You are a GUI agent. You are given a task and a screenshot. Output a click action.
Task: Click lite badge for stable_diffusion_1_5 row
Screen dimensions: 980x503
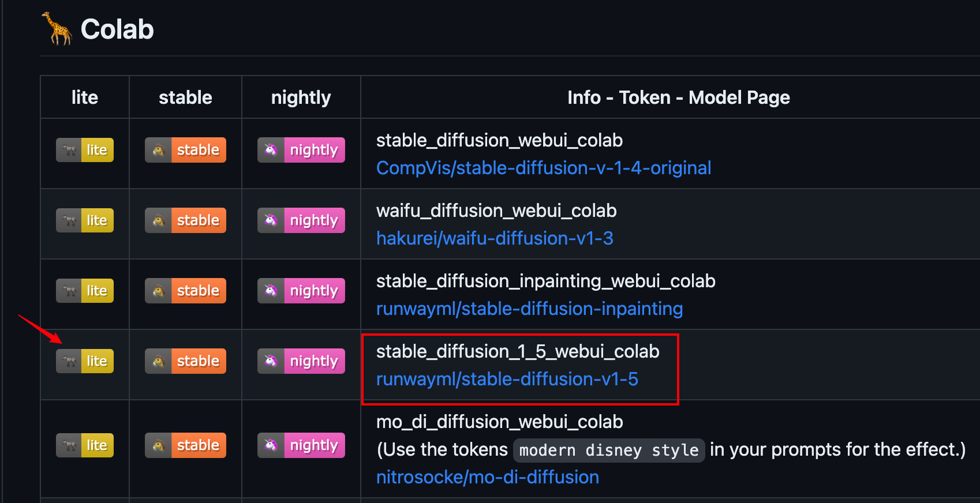[85, 361]
